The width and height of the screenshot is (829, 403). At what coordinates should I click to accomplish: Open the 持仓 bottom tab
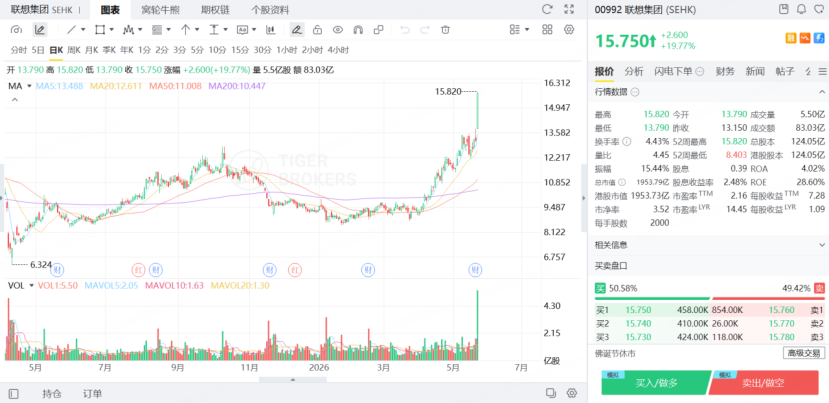coord(52,393)
